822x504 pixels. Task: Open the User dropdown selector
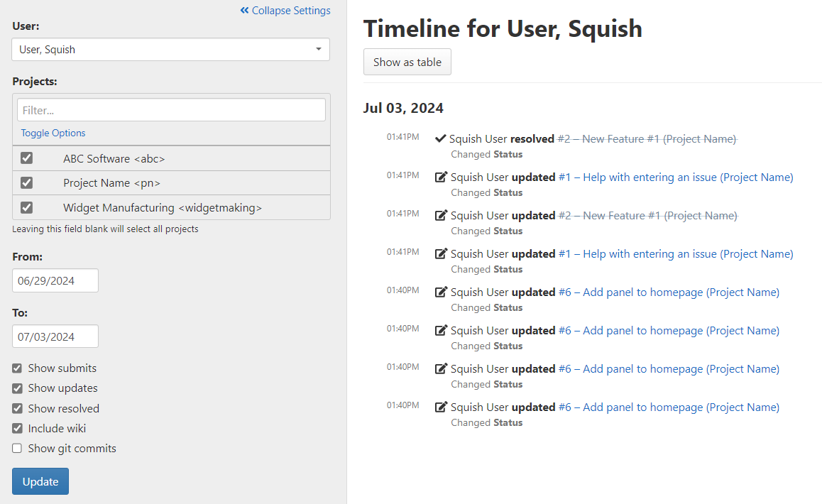(x=170, y=50)
